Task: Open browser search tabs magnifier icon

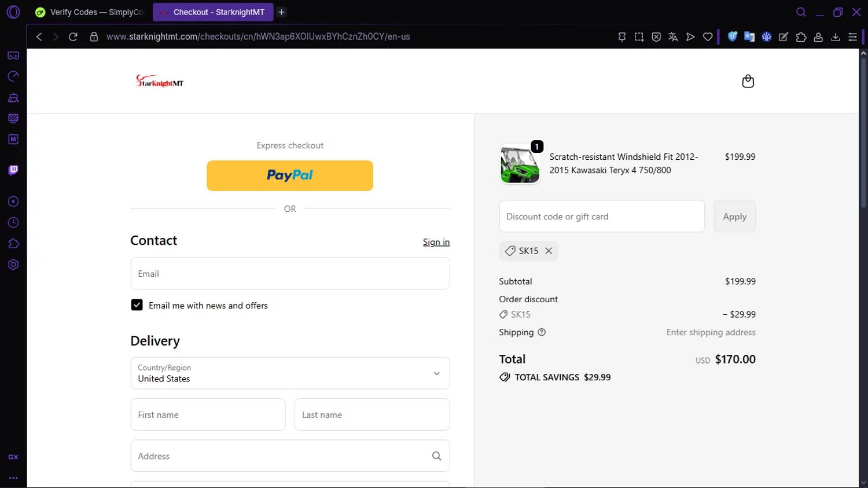Action: pyautogui.click(x=801, y=12)
